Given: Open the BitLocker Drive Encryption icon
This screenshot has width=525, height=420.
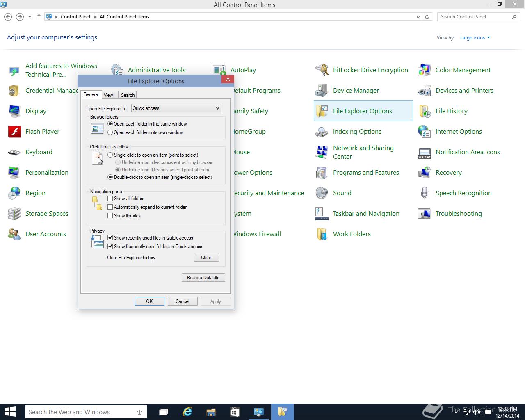Looking at the screenshot, I should coord(322,70).
